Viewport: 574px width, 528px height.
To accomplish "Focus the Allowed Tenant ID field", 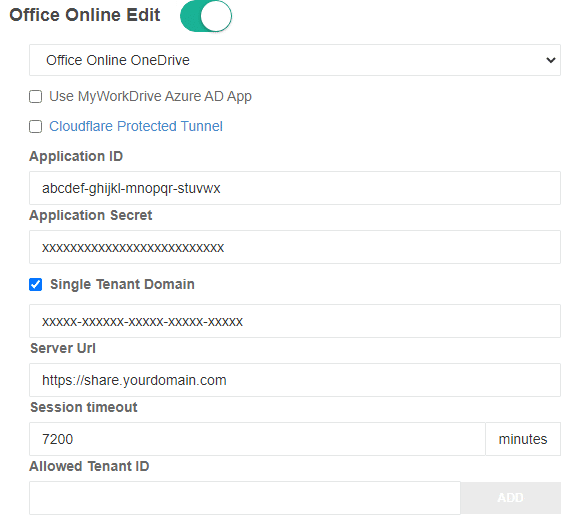I will [245, 498].
